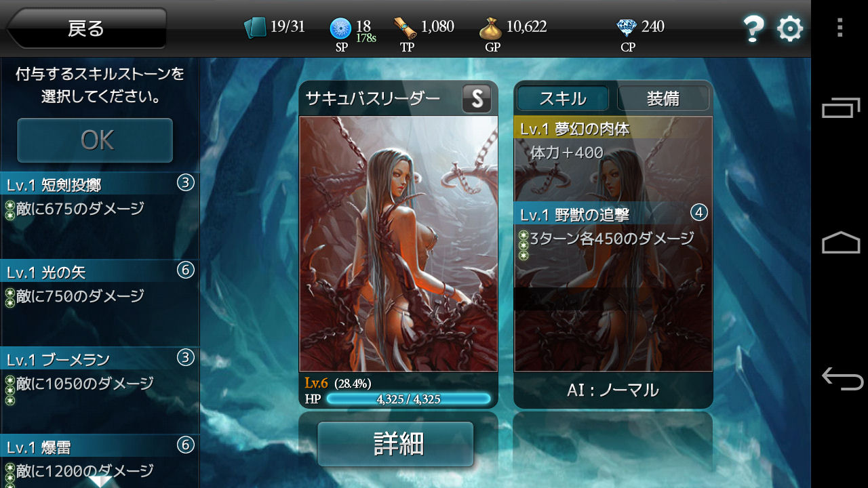Tap the Android home button

(841, 243)
